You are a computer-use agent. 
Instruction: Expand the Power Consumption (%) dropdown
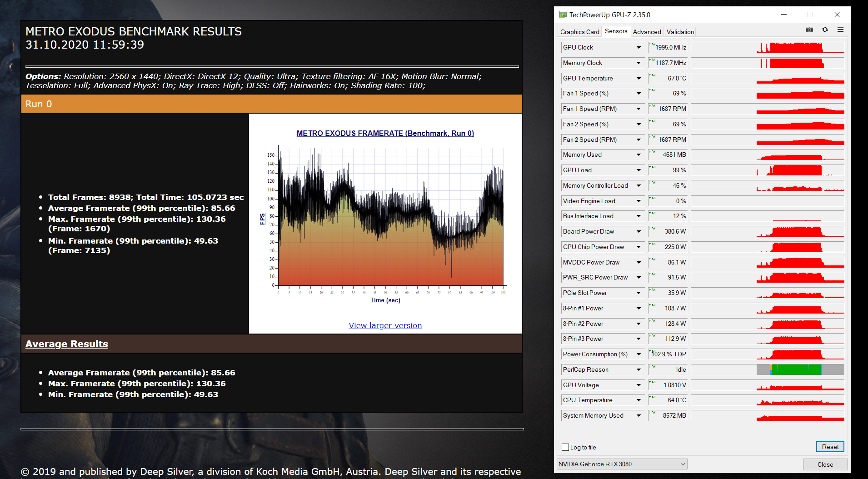point(639,354)
